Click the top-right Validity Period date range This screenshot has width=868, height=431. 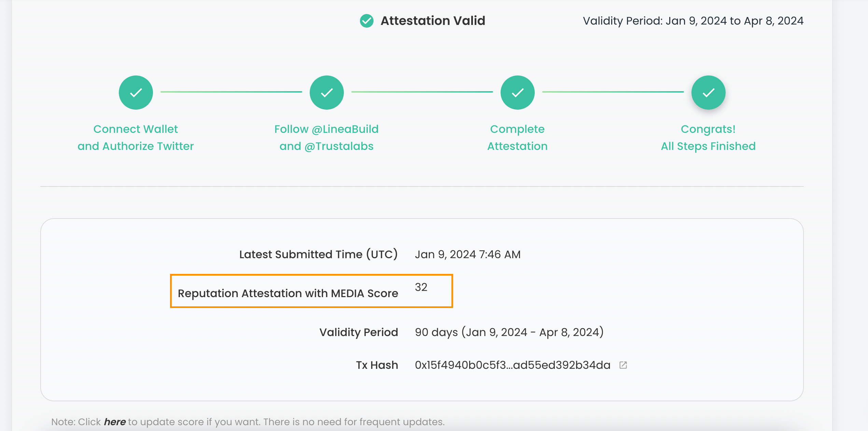(x=693, y=21)
